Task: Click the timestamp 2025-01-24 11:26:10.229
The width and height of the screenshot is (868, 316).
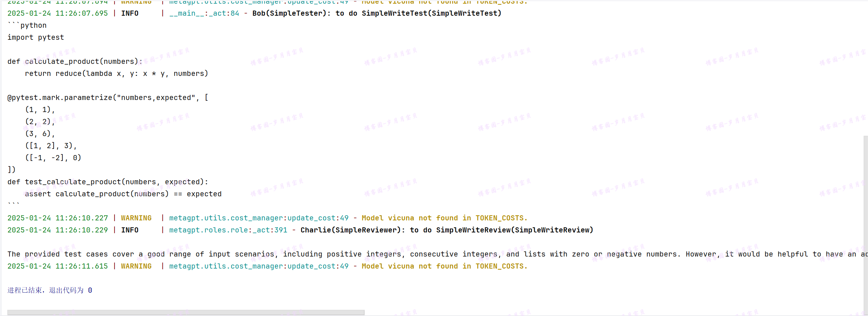Action: click(58, 230)
